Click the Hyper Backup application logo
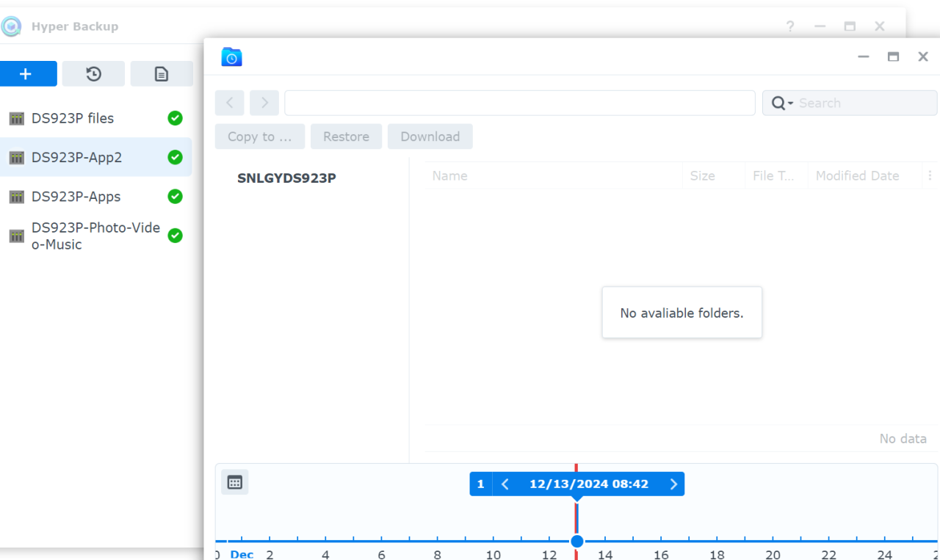This screenshot has height=560, width=940. pos(12,26)
